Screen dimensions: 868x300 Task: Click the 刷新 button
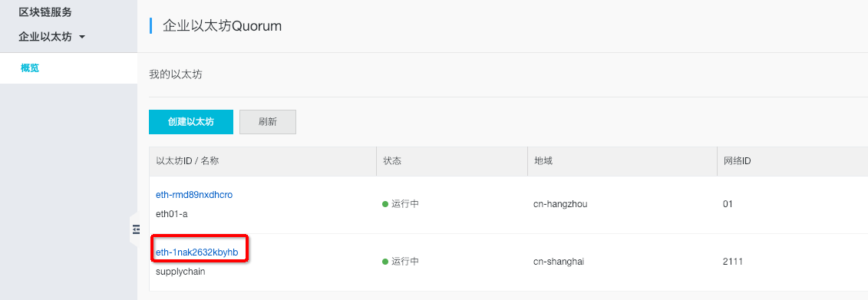pos(268,122)
